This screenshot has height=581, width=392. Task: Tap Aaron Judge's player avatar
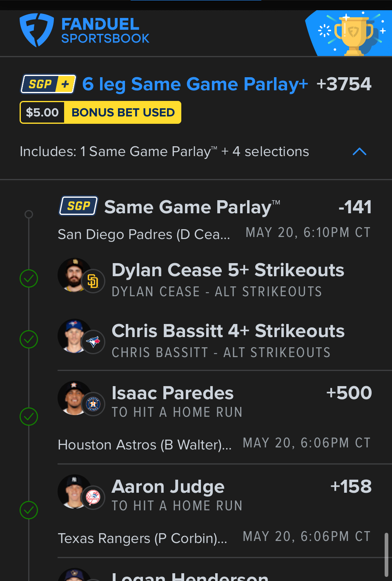pyautogui.click(x=73, y=491)
